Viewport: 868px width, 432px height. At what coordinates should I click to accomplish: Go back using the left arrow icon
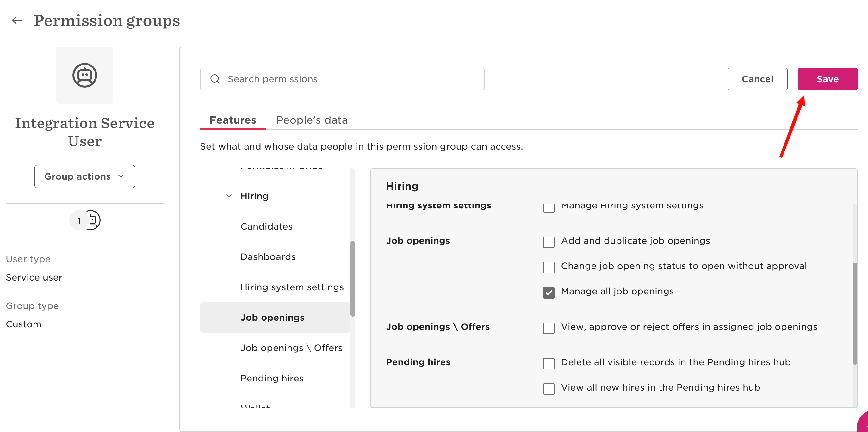[x=17, y=21]
